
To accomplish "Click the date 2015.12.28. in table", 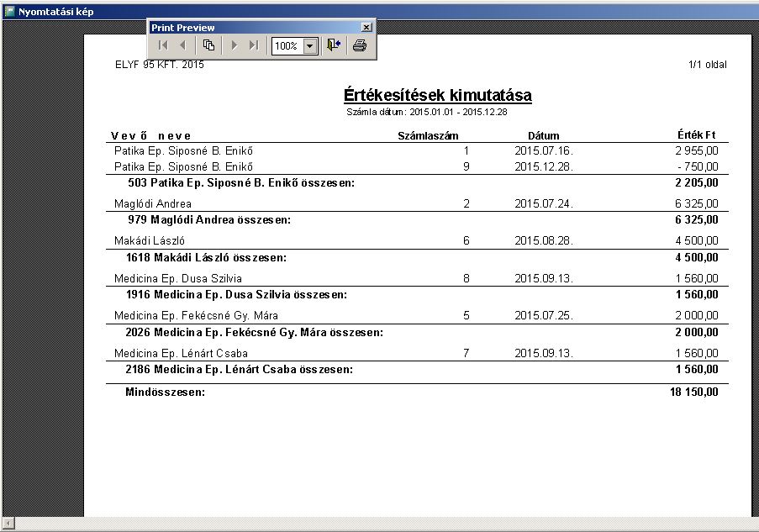I will coord(544,166).
